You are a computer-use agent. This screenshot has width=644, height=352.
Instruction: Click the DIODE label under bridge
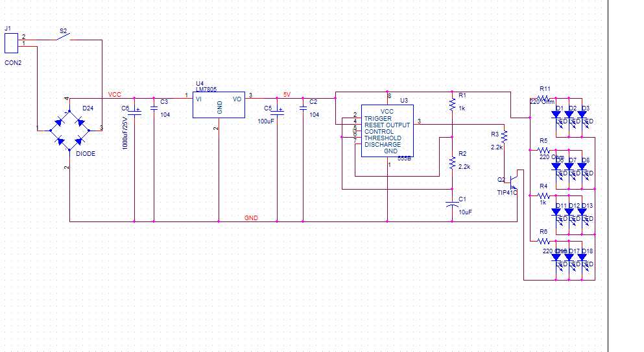pyautogui.click(x=86, y=154)
